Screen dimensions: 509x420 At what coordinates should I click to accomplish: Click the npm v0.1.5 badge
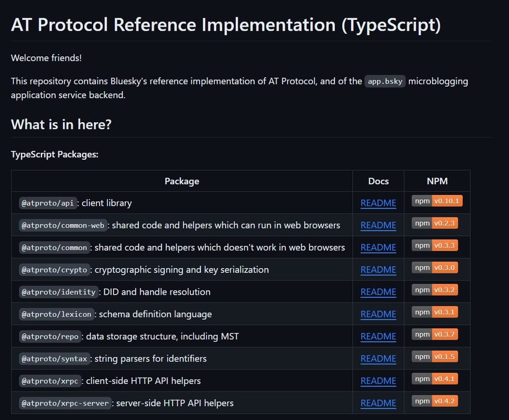[x=435, y=357]
